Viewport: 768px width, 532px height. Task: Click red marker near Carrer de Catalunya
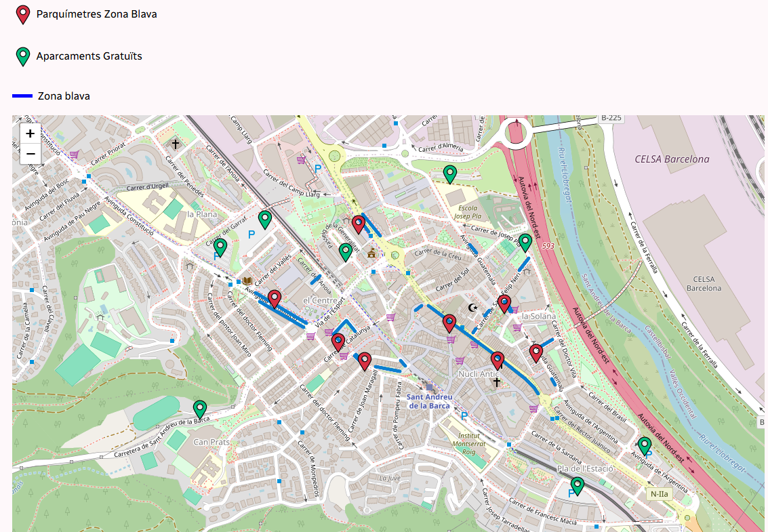[338, 342]
